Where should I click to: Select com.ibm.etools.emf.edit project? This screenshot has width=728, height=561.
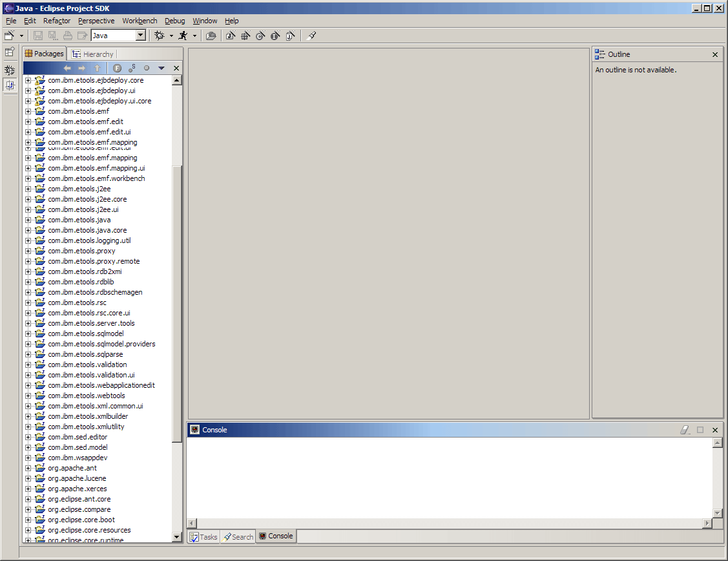(x=85, y=122)
